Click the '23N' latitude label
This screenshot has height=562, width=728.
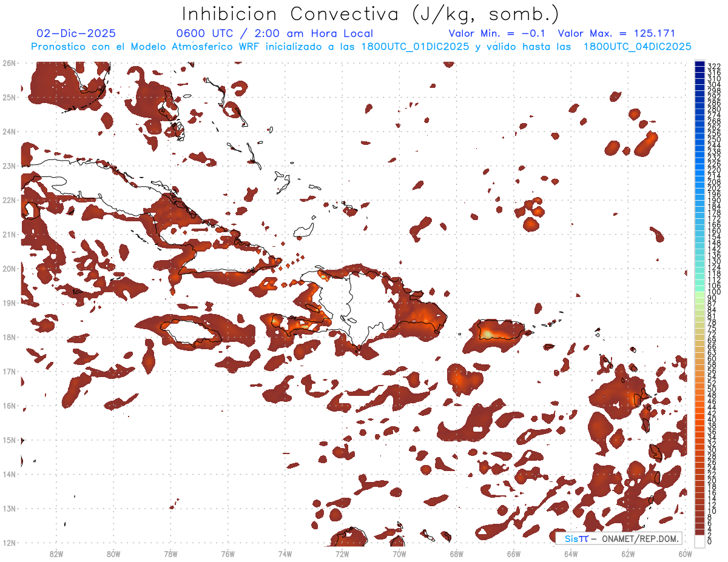click(8, 166)
